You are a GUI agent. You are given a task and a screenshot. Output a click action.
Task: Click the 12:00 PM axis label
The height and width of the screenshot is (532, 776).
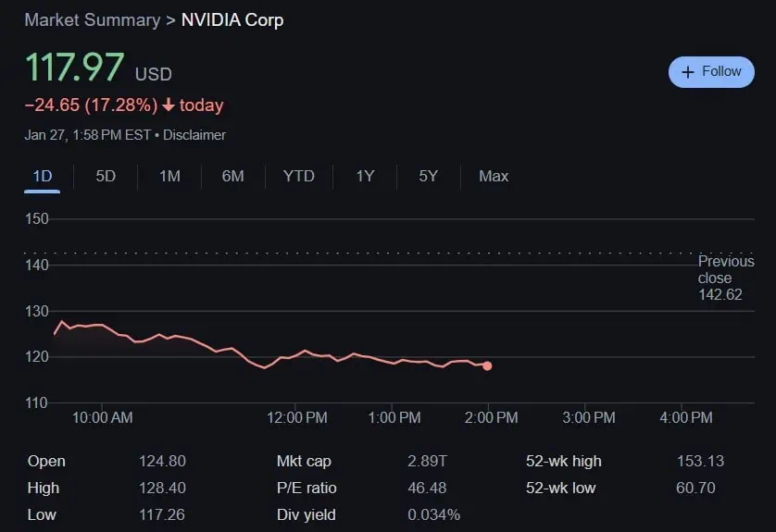click(296, 418)
